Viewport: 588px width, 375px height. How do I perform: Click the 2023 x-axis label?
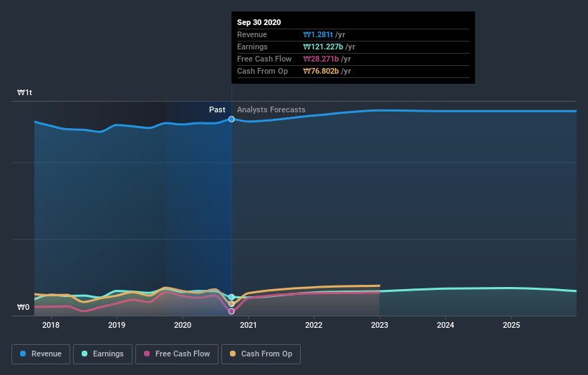coord(380,325)
